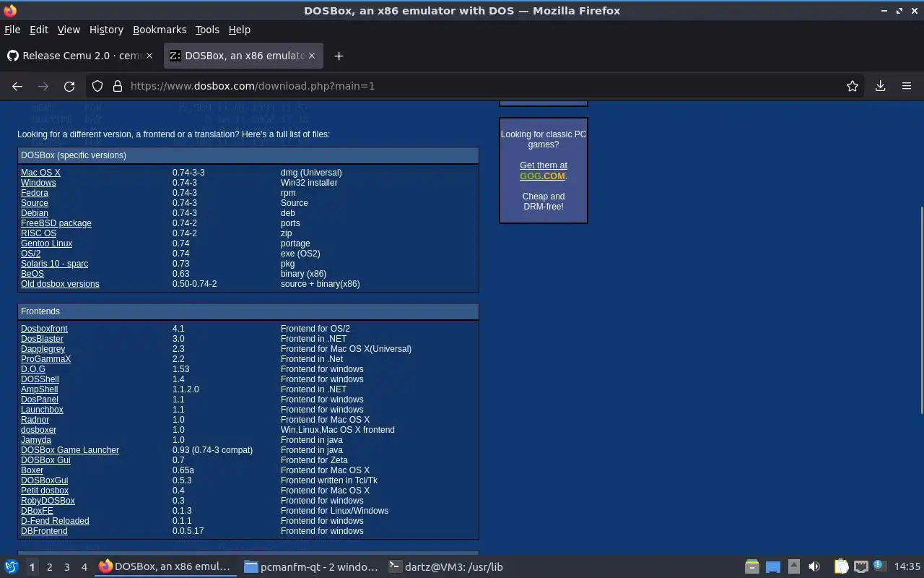The height and width of the screenshot is (578, 924).
Task: Click the Dosboxfront frontend link
Action: [x=44, y=329]
